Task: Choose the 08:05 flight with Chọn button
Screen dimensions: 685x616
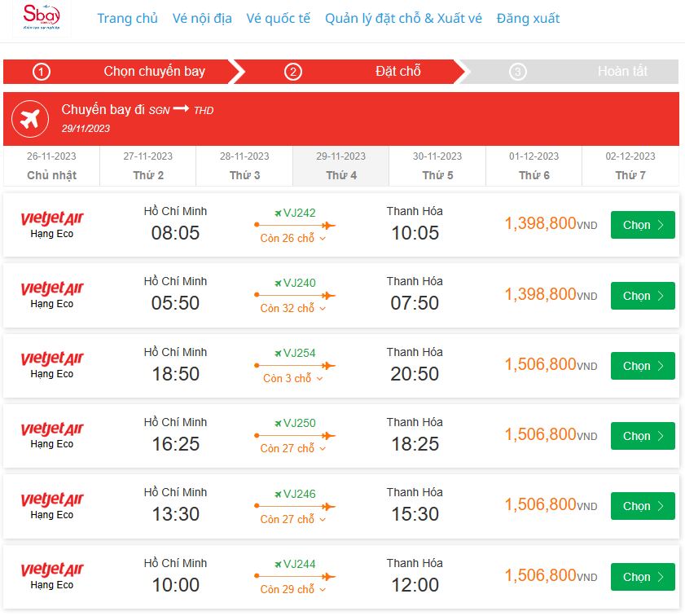Action: 643,225
